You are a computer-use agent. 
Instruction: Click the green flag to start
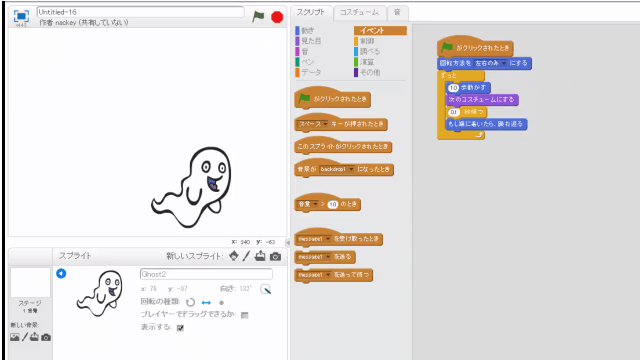pyautogui.click(x=258, y=17)
